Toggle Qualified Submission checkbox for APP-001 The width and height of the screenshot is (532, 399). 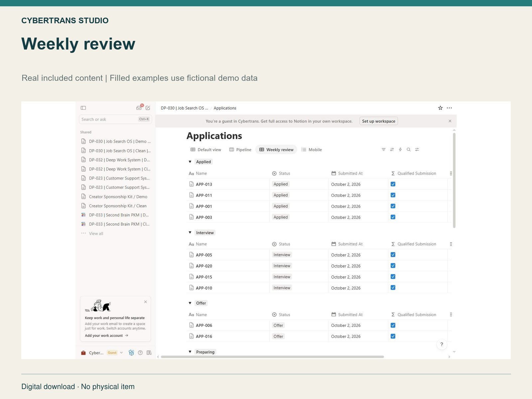pos(393,206)
